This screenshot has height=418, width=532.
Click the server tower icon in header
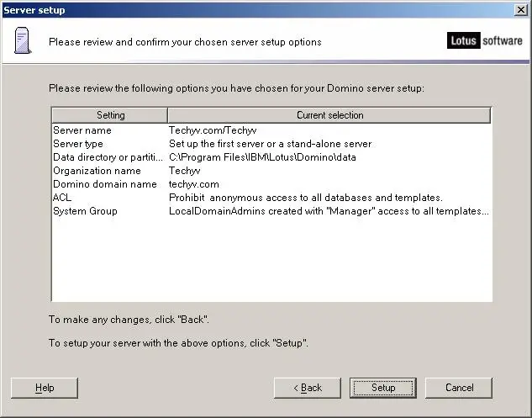[x=23, y=40]
